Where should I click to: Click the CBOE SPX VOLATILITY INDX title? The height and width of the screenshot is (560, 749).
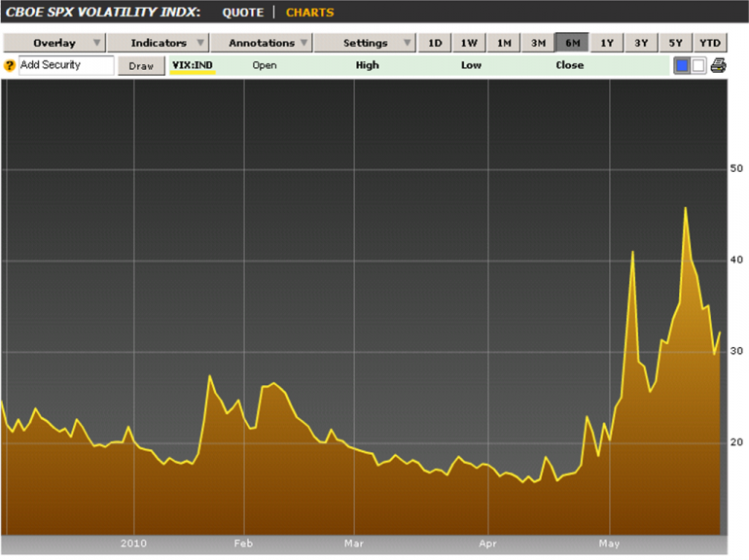(103, 12)
